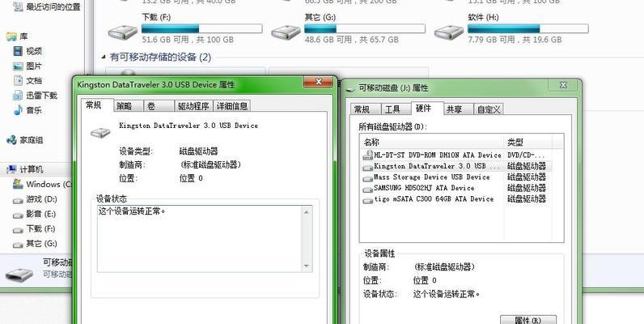Sort device list by 名称 column header
Screen dimensions: 644x324
tap(432, 142)
